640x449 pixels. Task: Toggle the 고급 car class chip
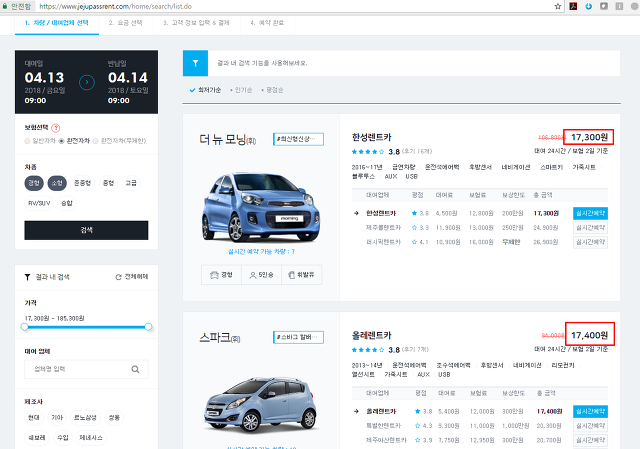[131, 183]
